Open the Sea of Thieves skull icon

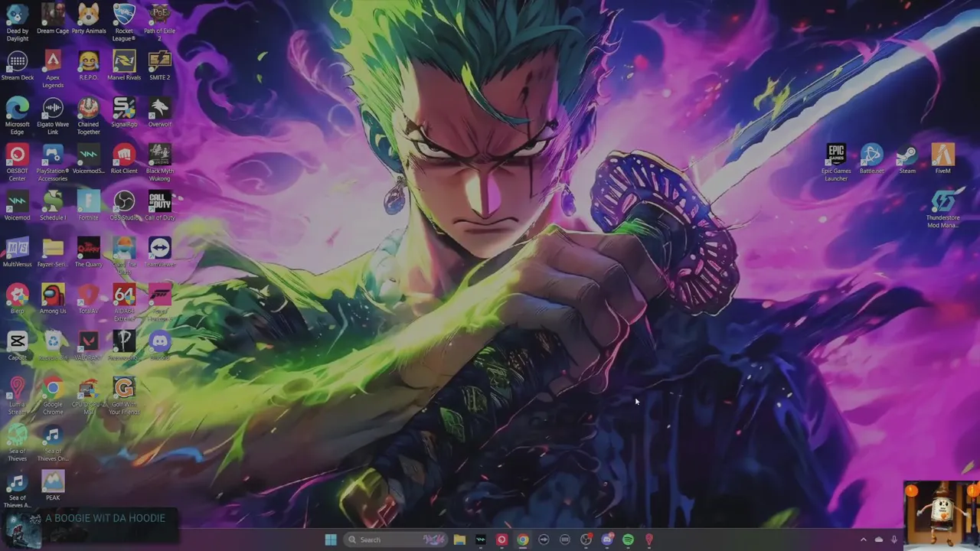[17, 435]
